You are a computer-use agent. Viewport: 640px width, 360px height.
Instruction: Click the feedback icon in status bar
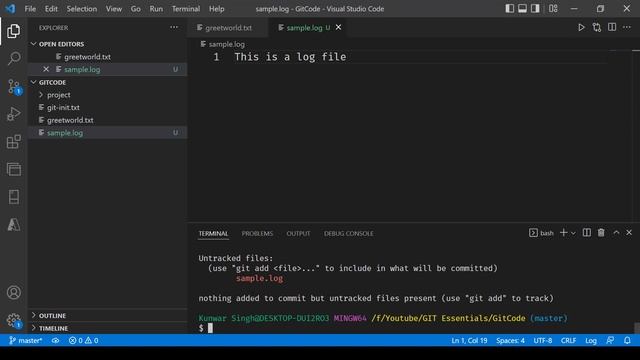tap(610, 340)
